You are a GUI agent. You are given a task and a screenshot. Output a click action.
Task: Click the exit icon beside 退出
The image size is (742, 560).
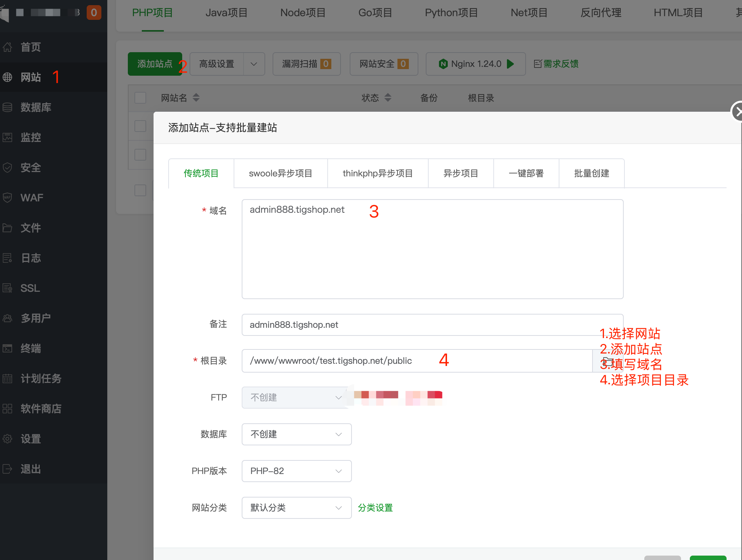pos(7,469)
